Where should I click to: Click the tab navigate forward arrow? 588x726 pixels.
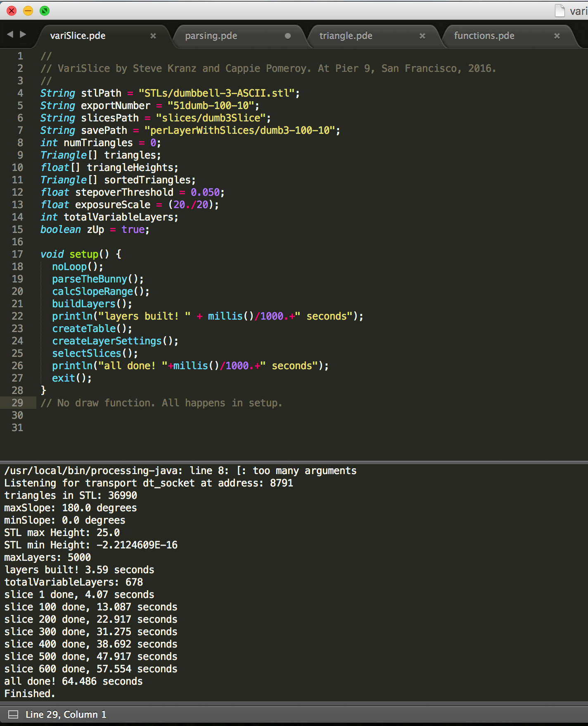[23, 34]
